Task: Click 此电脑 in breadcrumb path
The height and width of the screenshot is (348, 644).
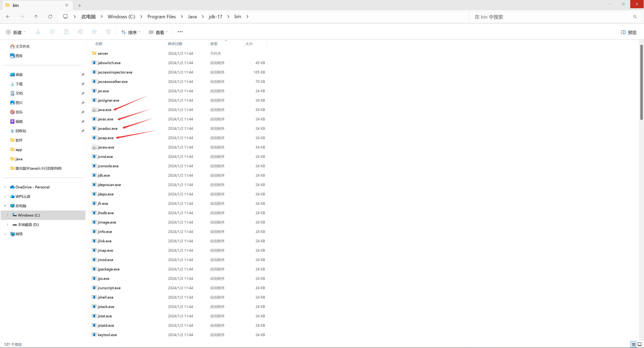Action: [x=89, y=16]
